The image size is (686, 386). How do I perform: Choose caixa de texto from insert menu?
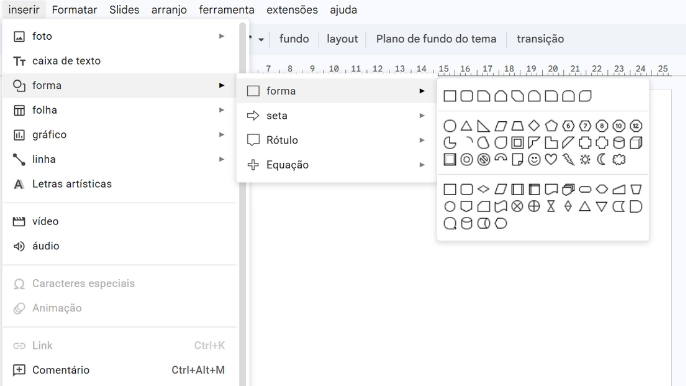click(120, 61)
